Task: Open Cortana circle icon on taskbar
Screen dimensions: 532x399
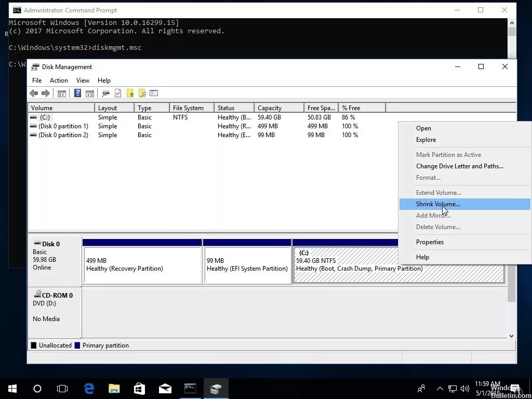Action: pos(37,389)
